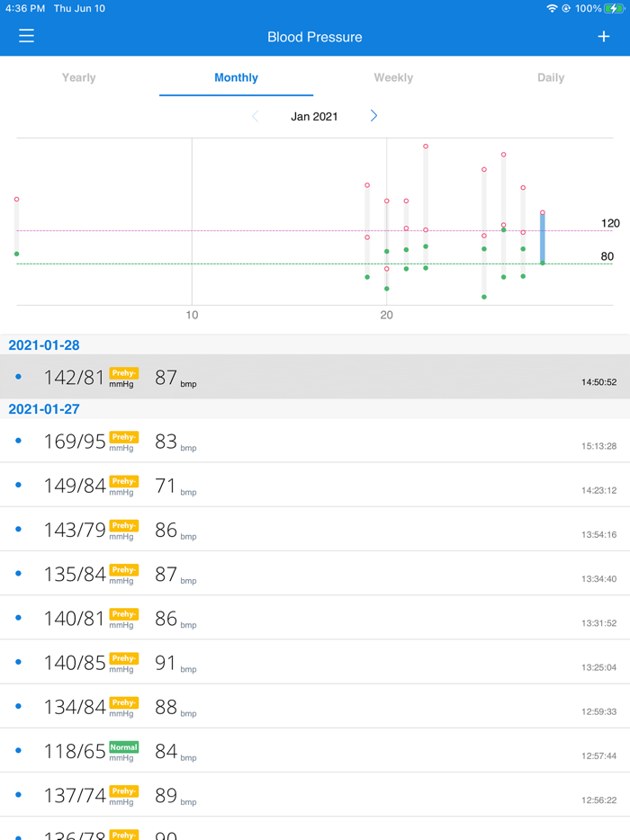
Task: Tap the 15:13:28 timestamp
Action: point(598,446)
